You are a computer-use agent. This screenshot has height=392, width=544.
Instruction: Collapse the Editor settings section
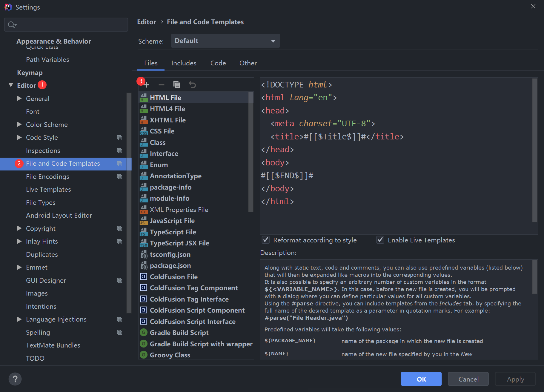tap(11, 85)
